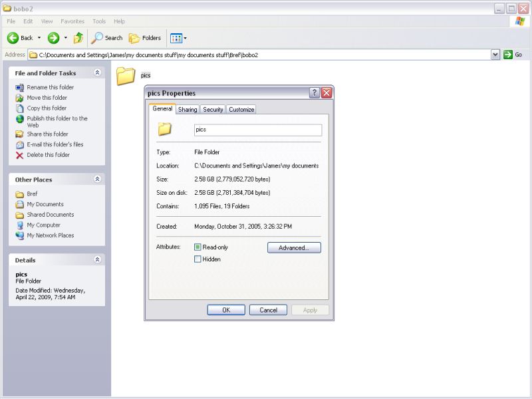Click the pics Properties title bar
This screenshot has width=532, height=399.
click(227, 93)
